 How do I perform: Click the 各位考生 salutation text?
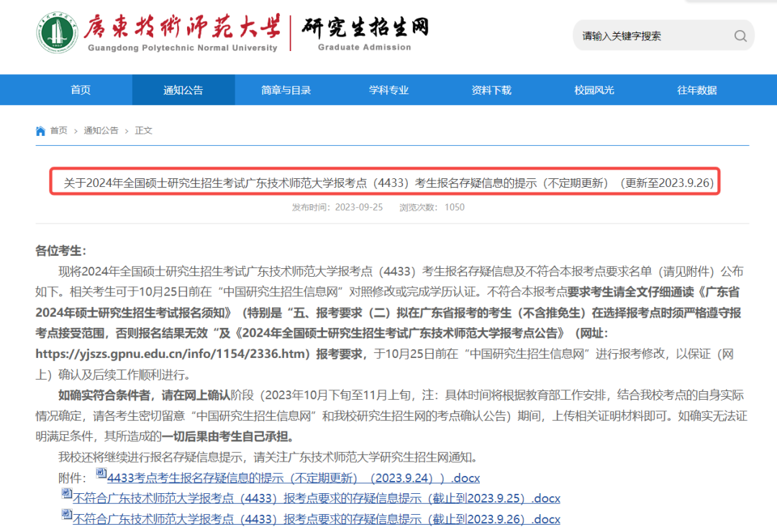60,251
